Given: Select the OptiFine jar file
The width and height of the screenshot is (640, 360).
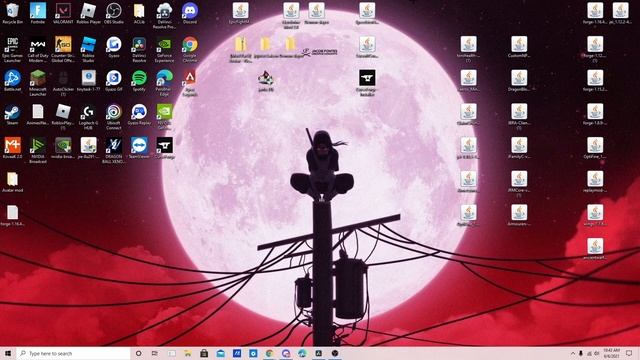Looking at the screenshot, I should pyautogui.click(x=595, y=148).
